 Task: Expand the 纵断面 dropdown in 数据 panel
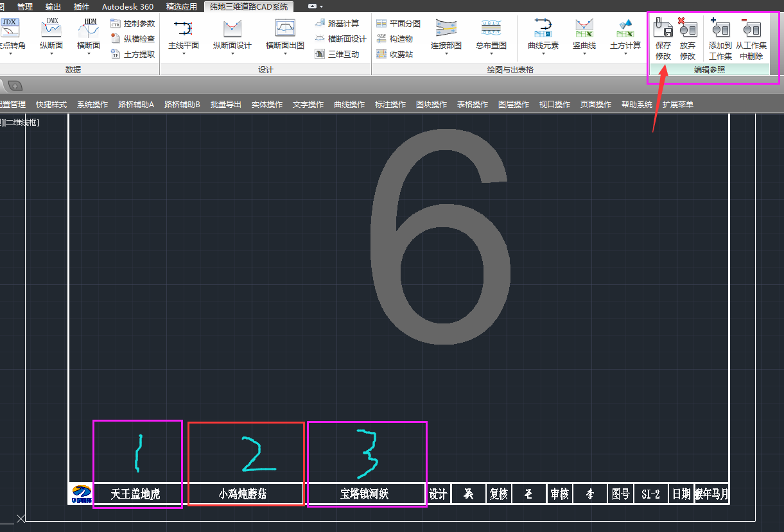pyautogui.click(x=51, y=54)
